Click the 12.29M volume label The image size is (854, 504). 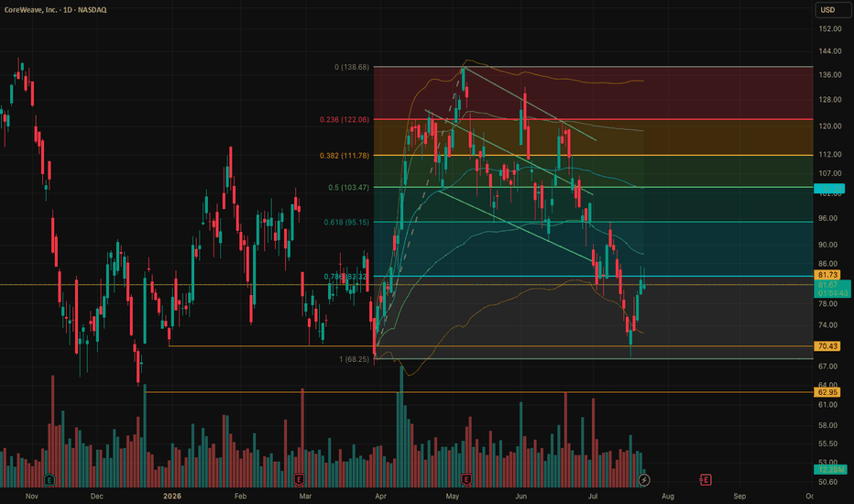click(830, 470)
